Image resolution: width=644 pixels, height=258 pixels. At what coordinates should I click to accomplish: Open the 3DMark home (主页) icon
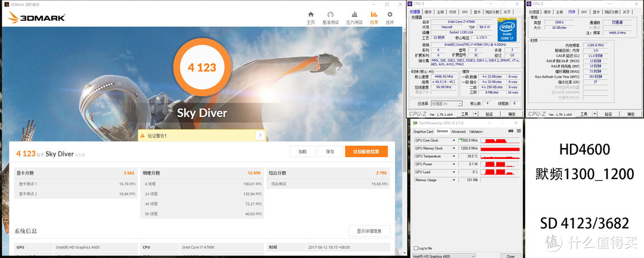(311, 17)
